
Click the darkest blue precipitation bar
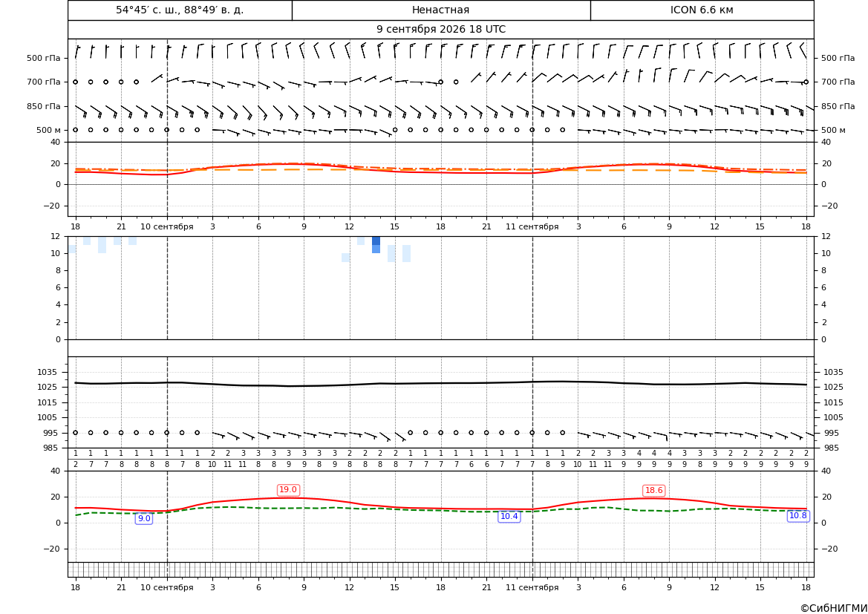tap(376, 241)
